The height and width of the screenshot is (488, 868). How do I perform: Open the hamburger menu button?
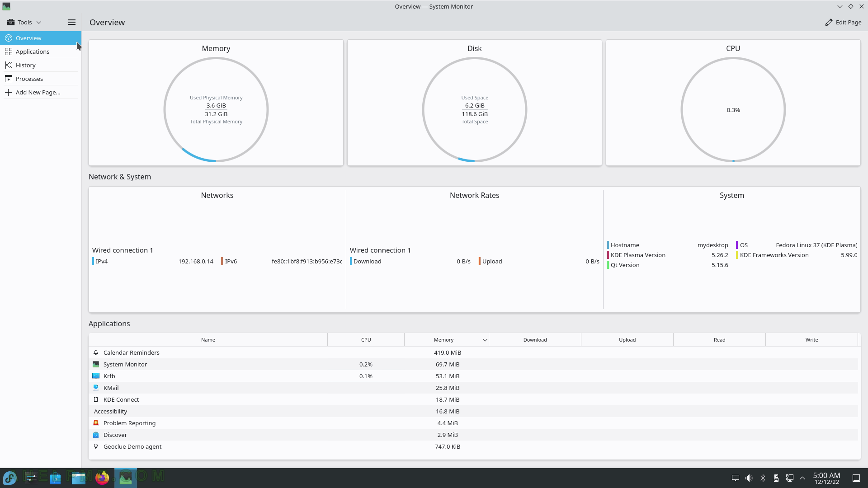click(x=71, y=22)
